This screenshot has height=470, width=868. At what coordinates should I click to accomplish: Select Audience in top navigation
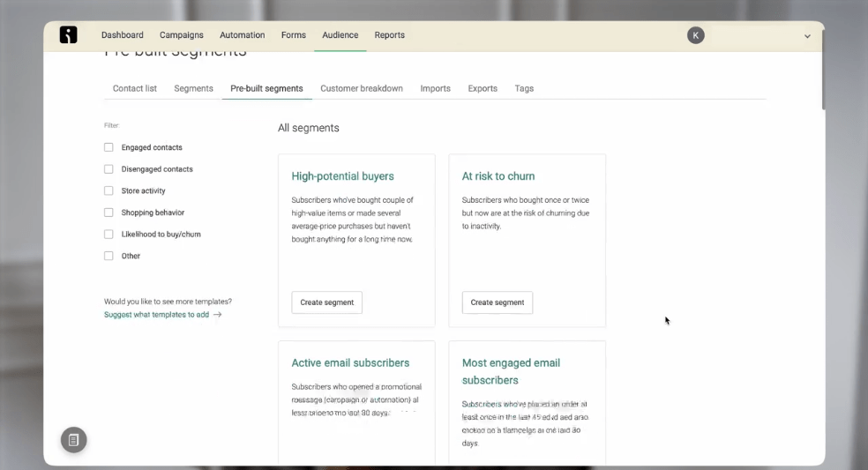click(x=340, y=35)
